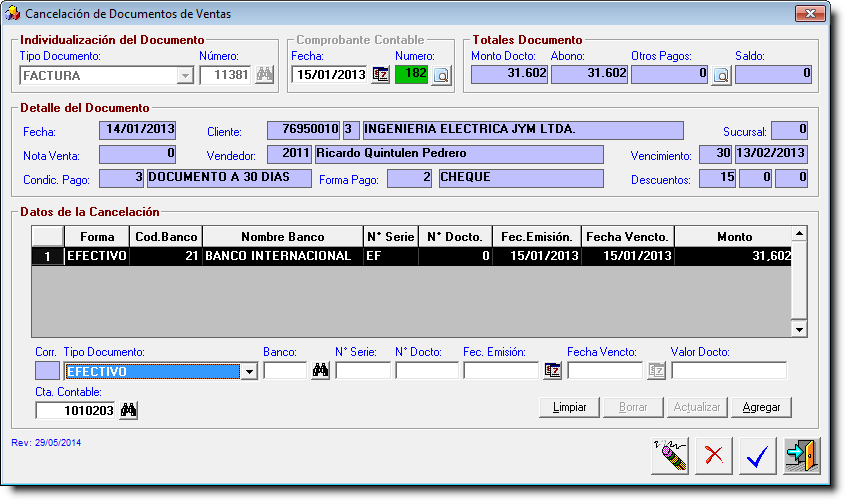Click the 31,602 Monto cell in grid
This screenshot has width=845, height=500.
pos(733,256)
